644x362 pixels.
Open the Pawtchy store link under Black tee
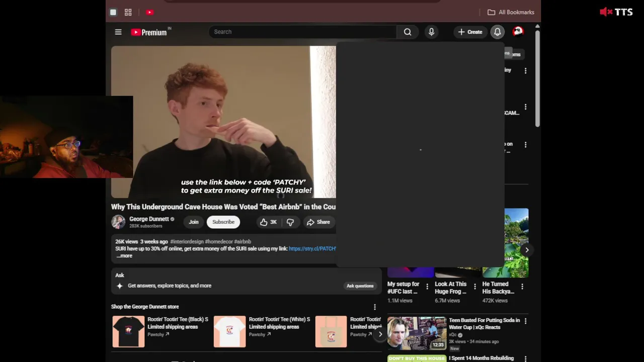158,334
